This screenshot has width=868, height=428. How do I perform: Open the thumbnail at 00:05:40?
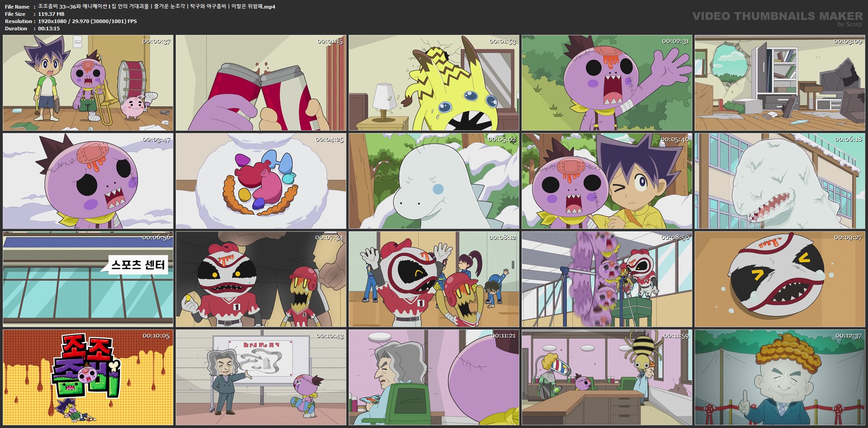tap(607, 181)
